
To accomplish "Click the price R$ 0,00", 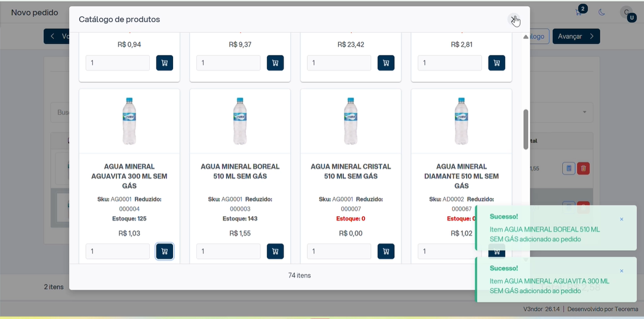I will click(351, 233).
